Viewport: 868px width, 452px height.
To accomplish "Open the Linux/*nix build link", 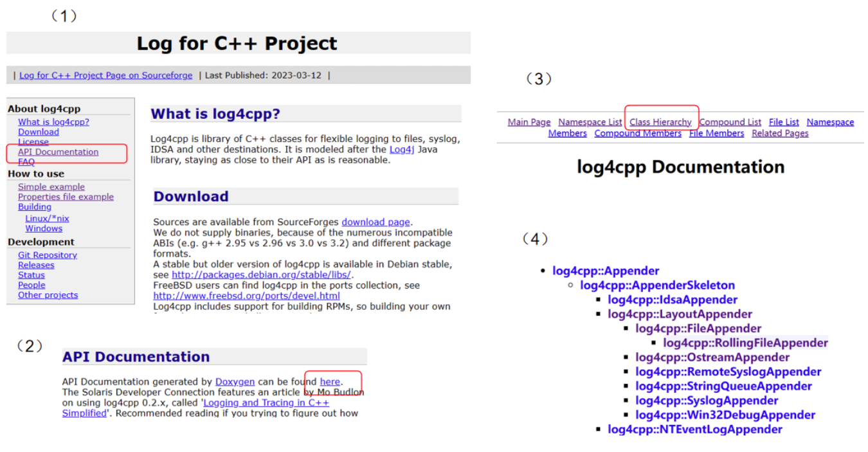I will 47,219.
